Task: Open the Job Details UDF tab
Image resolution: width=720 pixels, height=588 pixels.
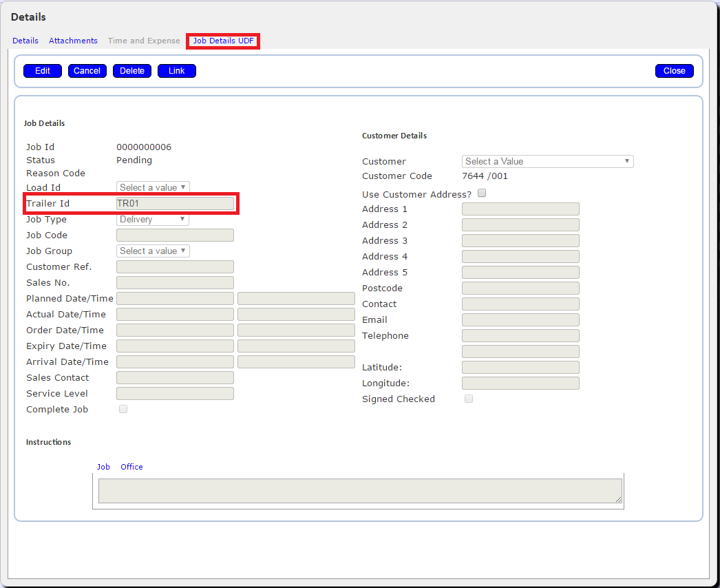Action: pyautogui.click(x=223, y=41)
